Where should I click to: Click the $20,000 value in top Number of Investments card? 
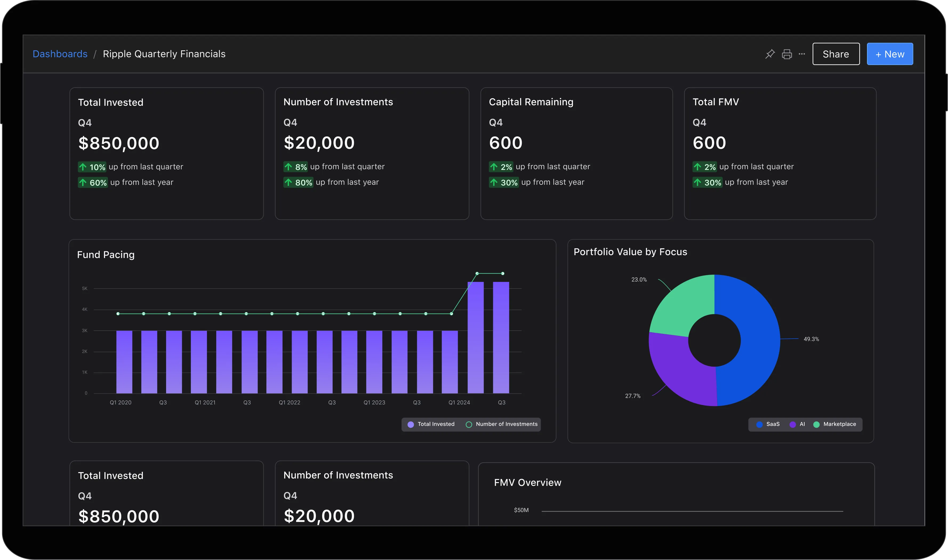tap(319, 143)
